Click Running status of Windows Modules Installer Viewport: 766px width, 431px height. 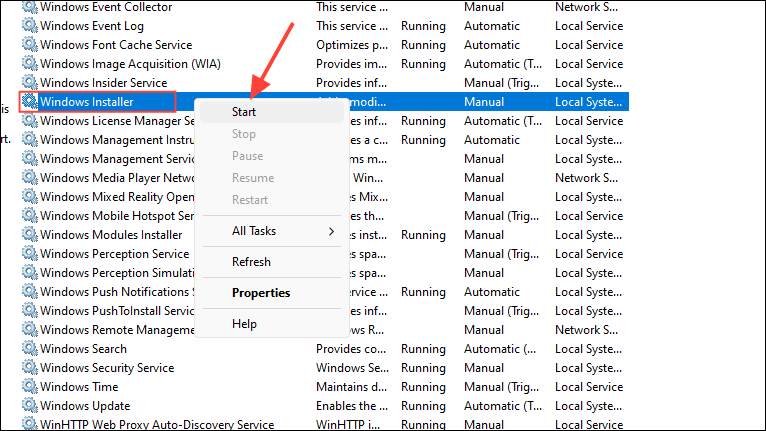pyautogui.click(x=423, y=235)
